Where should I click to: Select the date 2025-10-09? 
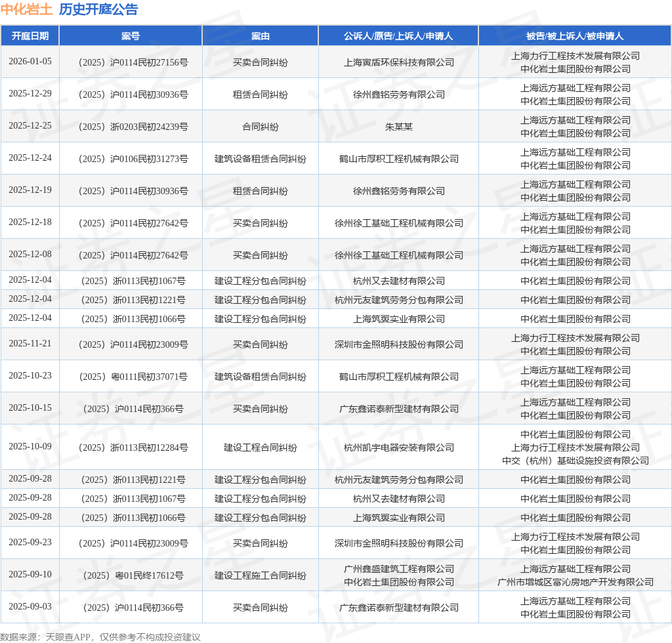30,446
